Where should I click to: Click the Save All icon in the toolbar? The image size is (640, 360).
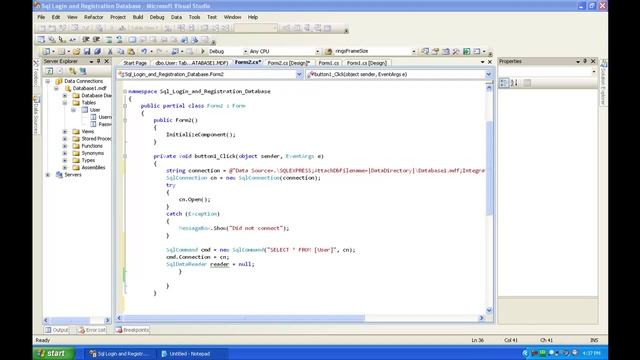pyautogui.click(x=97, y=51)
